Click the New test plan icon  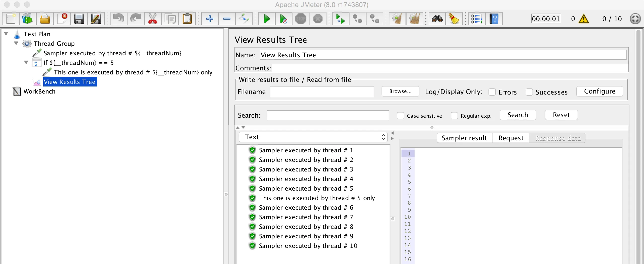[11, 19]
